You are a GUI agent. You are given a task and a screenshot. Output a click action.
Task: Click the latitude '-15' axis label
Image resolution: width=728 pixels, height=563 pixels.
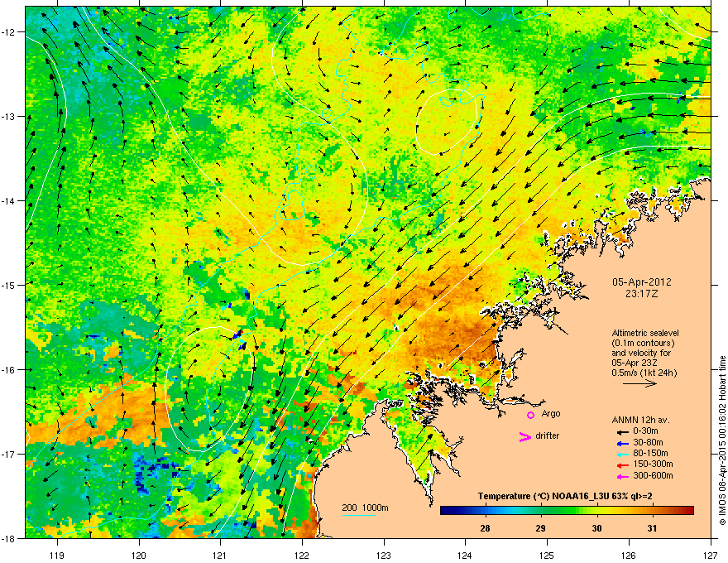pos(8,285)
